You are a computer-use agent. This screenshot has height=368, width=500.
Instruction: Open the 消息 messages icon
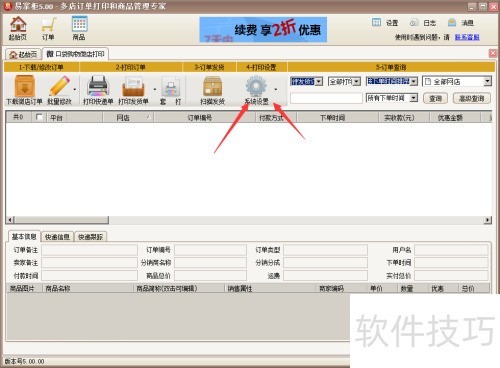click(x=452, y=23)
